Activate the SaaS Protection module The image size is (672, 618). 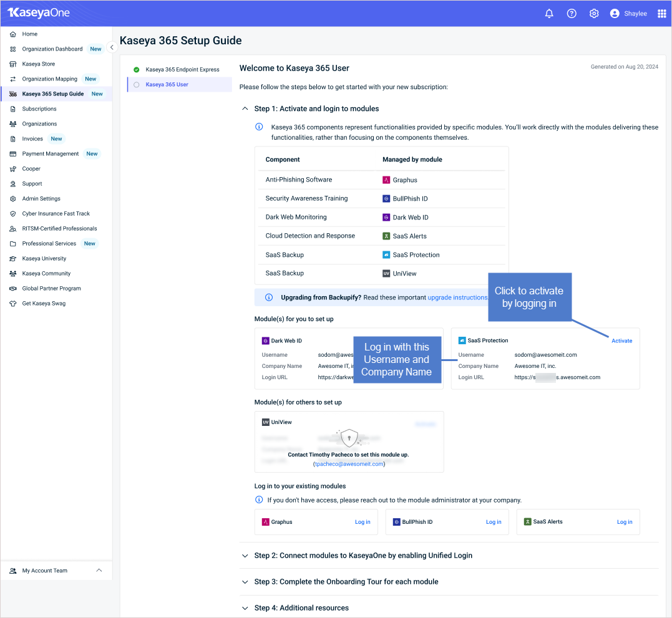pyautogui.click(x=621, y=341)
